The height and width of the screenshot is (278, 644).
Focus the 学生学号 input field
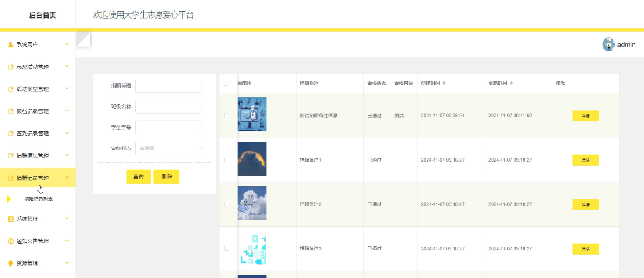[168, 128]
